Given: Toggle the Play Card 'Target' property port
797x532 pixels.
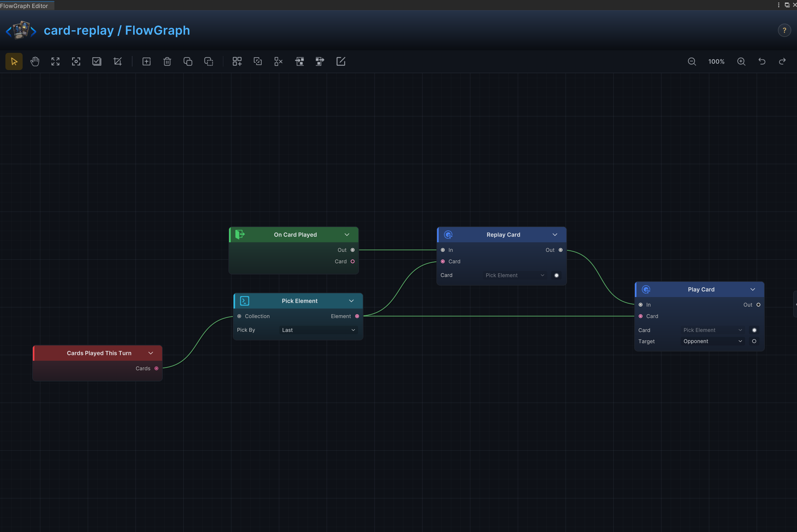Looking at the screenshot, I should click(x=754, y=341).
